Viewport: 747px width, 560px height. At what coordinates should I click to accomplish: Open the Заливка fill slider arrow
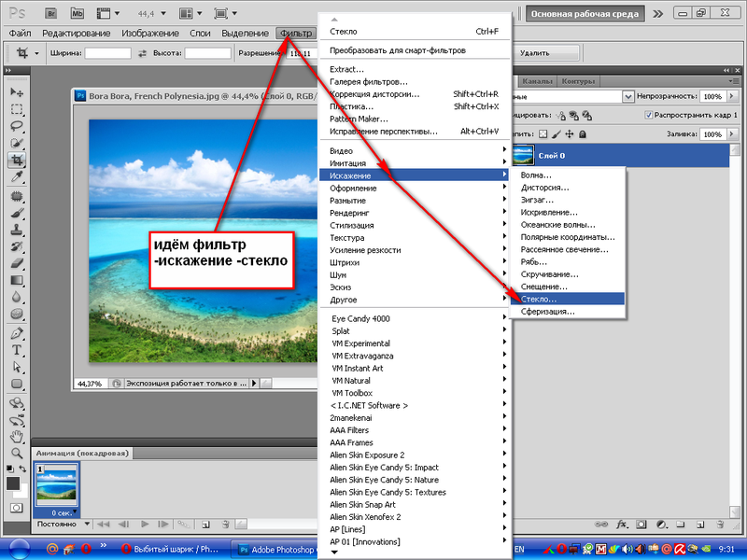click(x=732, y=134)
